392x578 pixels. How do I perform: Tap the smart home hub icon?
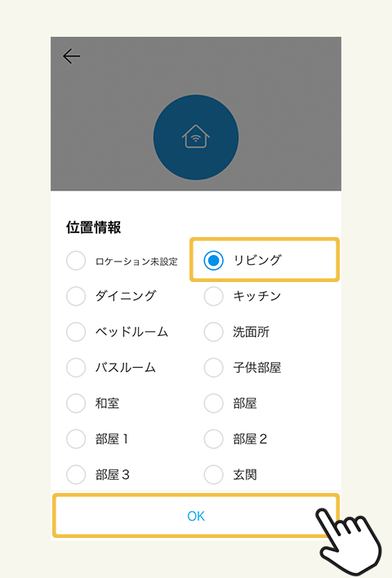point(196,137)
